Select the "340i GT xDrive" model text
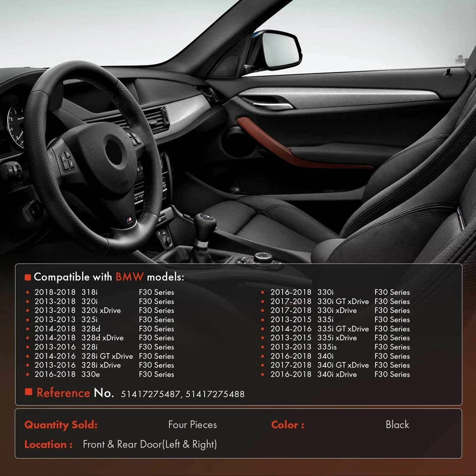The image size is (476, 476). [x=343, y=365]
